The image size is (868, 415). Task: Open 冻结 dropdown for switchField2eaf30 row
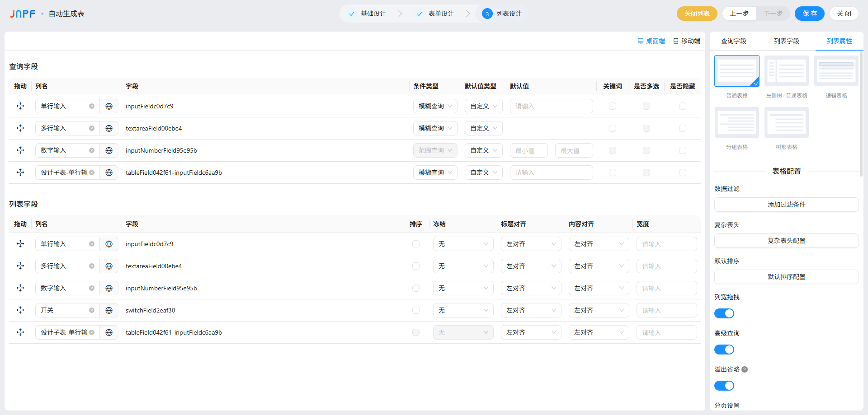coord(463,310)
